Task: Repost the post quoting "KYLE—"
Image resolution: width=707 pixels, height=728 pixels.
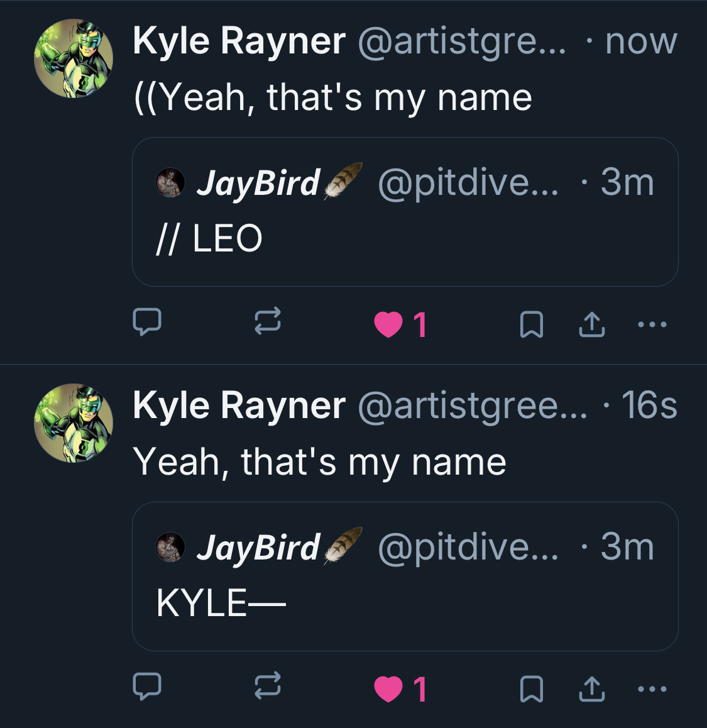Action: coord(267,687)
